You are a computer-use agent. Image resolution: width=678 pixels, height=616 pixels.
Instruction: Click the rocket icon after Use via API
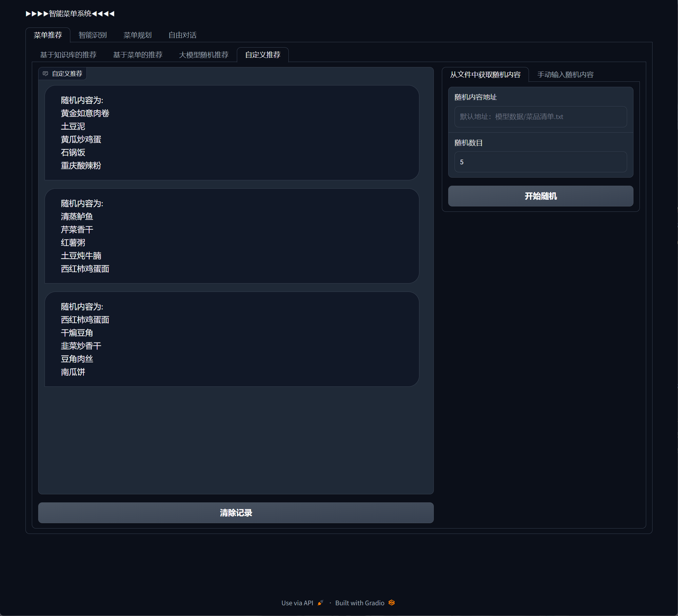[x=321, y=603]
